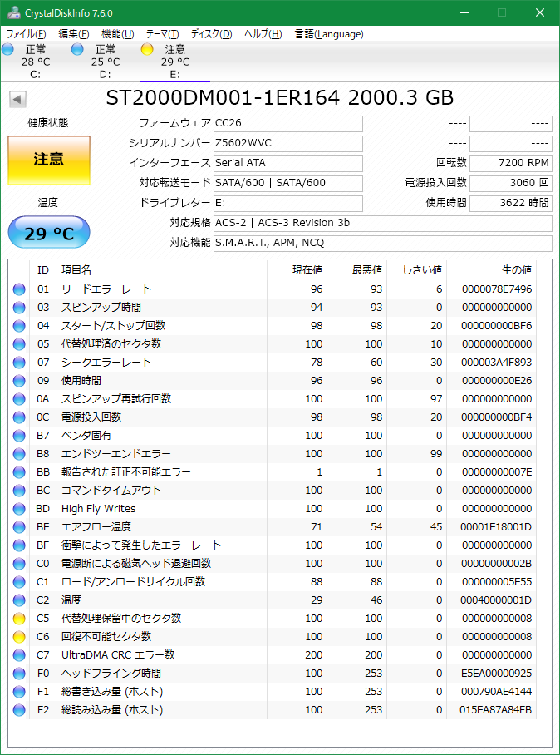Click yellow status icon for C6 uncorrectable sectors
Image resolution: width=560 pixels, height=755 pixels.
[x=19, y=637]
